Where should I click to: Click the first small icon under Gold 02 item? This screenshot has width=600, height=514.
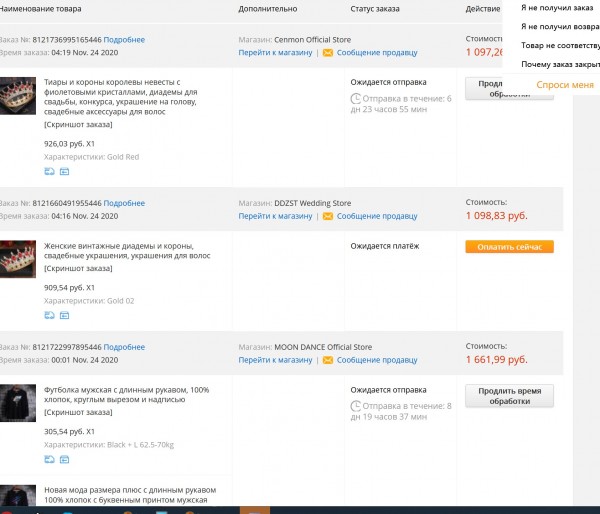click(49, 315)
